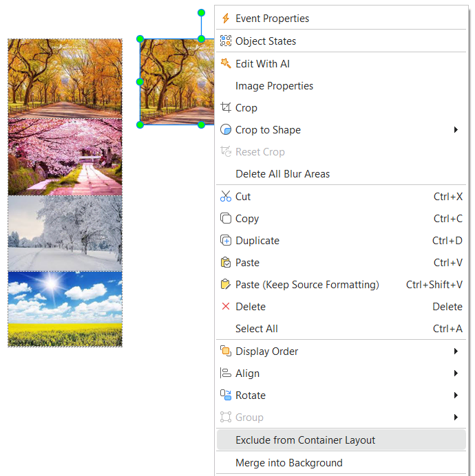475x476 pixels.
Task: Click the Duplicate icon in menu
Action: (x=226, y=241)
